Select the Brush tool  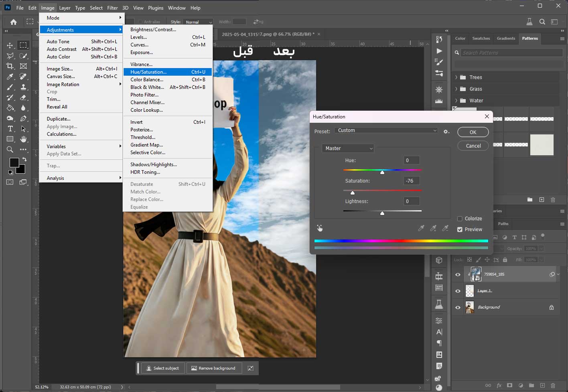[x=10, y=87]
